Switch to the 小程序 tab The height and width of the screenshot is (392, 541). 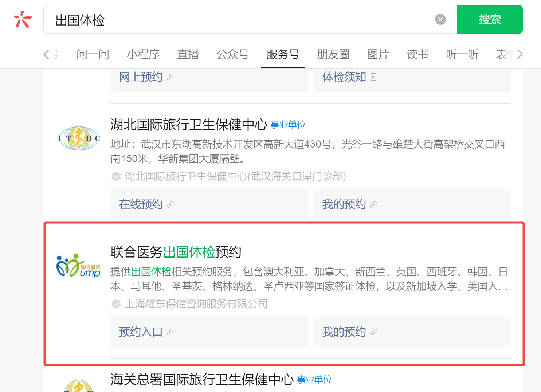tap(143, 54)
